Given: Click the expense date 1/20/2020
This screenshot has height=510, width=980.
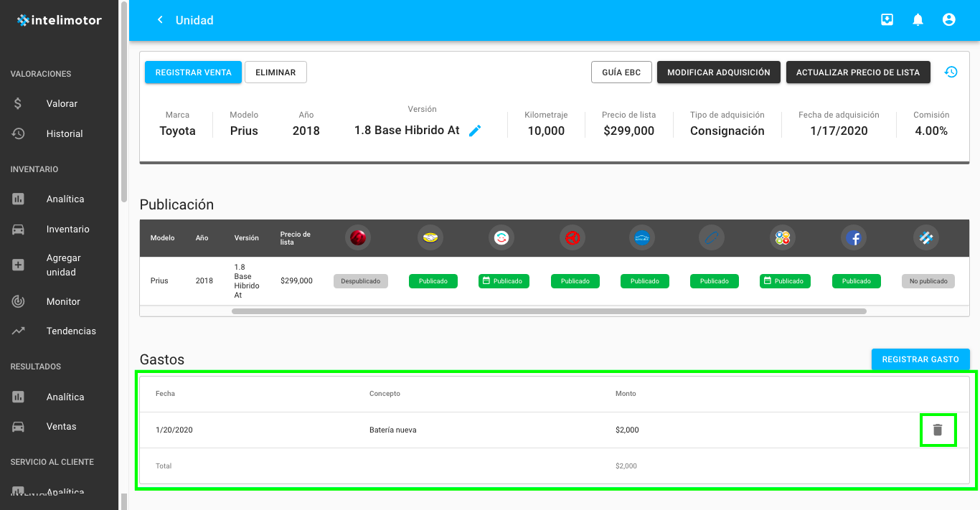Looking at the screenshot, I should (174, 430).
